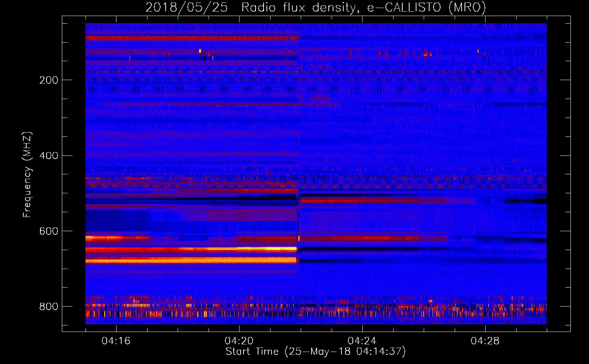589x364 pixels.
Task: Click the 'Start Time (25-May-18 04:14:37)' label
Action: (316, 352)
